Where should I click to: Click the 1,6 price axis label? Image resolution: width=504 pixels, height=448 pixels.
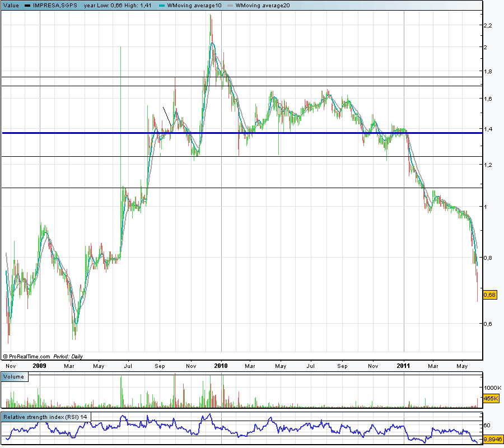pyautogui.click(x=488, y=99)
